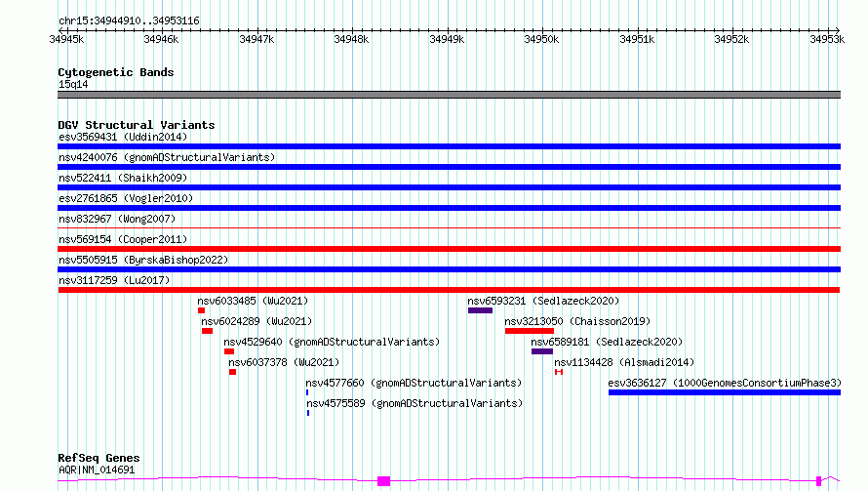Click the DGV Structural Variants track title
The height and width of the screenshot is (491, 868).
pos(137,125)
